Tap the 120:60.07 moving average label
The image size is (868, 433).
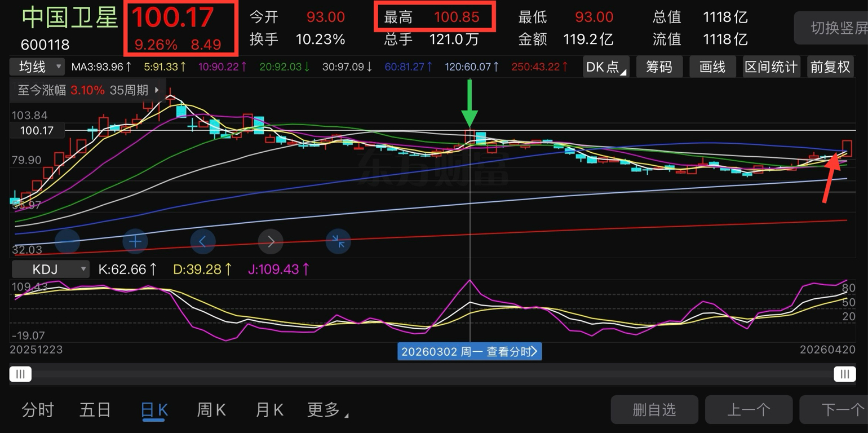472,67
